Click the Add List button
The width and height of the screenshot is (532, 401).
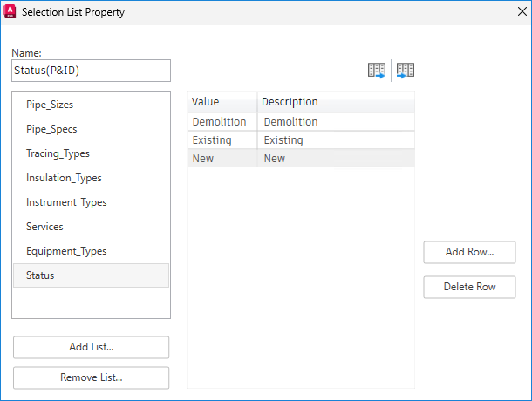91,347
